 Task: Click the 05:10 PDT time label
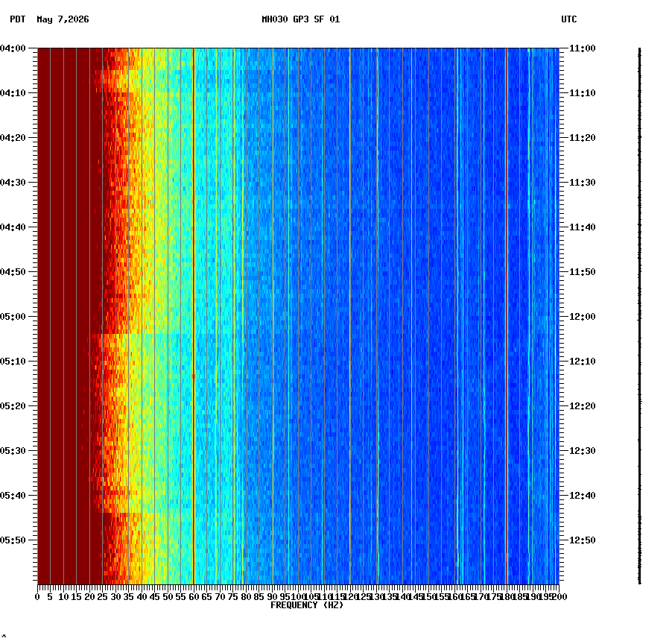(13, 361)
